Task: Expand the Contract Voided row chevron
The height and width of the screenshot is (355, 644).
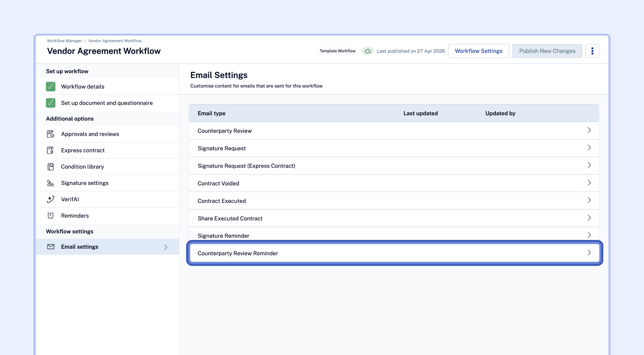Action: pos(589,183)
